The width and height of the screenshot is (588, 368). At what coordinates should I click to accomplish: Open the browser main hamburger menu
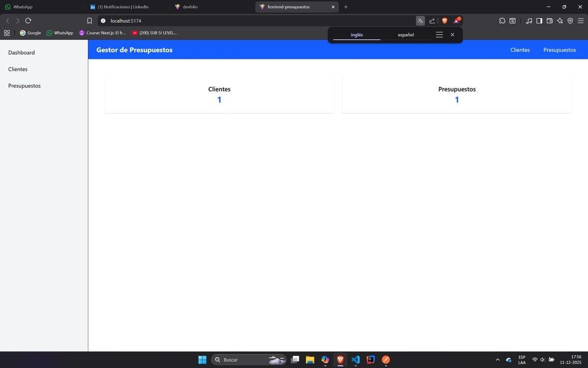coord(581,21)
